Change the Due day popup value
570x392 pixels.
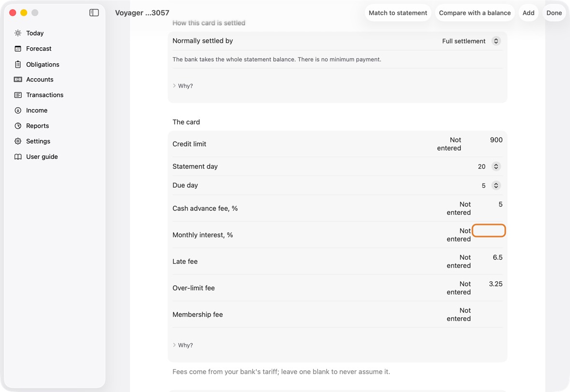491,185
